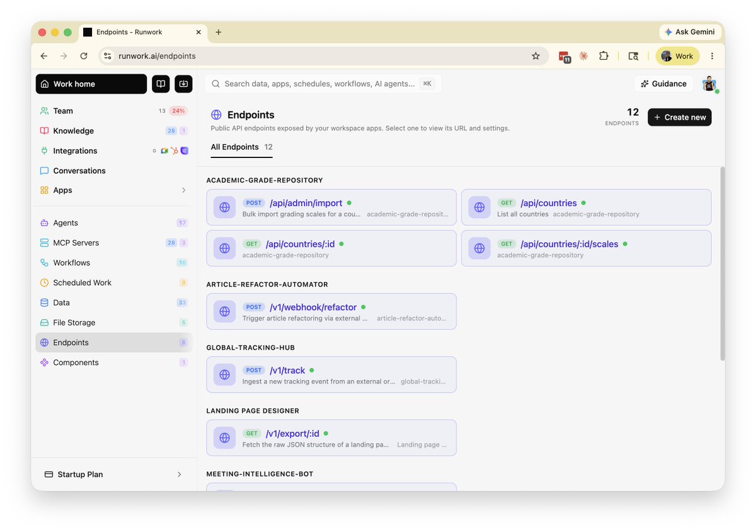Image resolution: width=756 pixels, height=532 pixels.
Task: Click the download tray icon beside Work home
Action: (x=183, y=84)
